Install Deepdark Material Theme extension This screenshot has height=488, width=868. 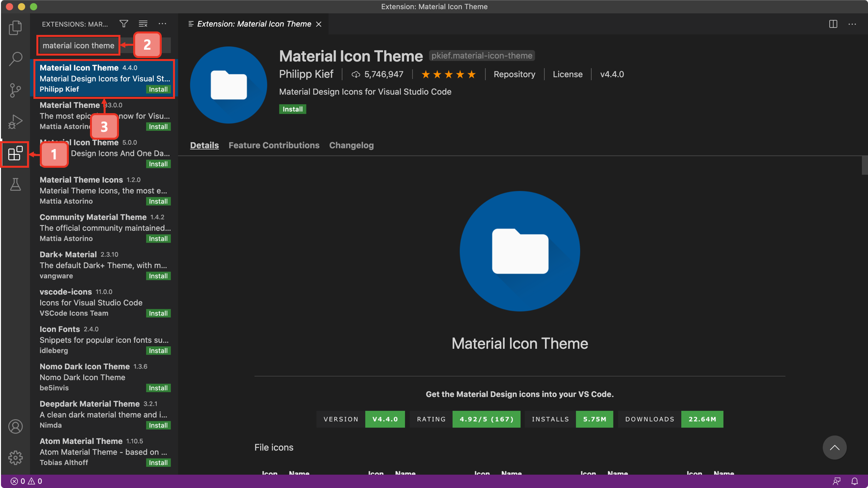[x=158, y=426]
